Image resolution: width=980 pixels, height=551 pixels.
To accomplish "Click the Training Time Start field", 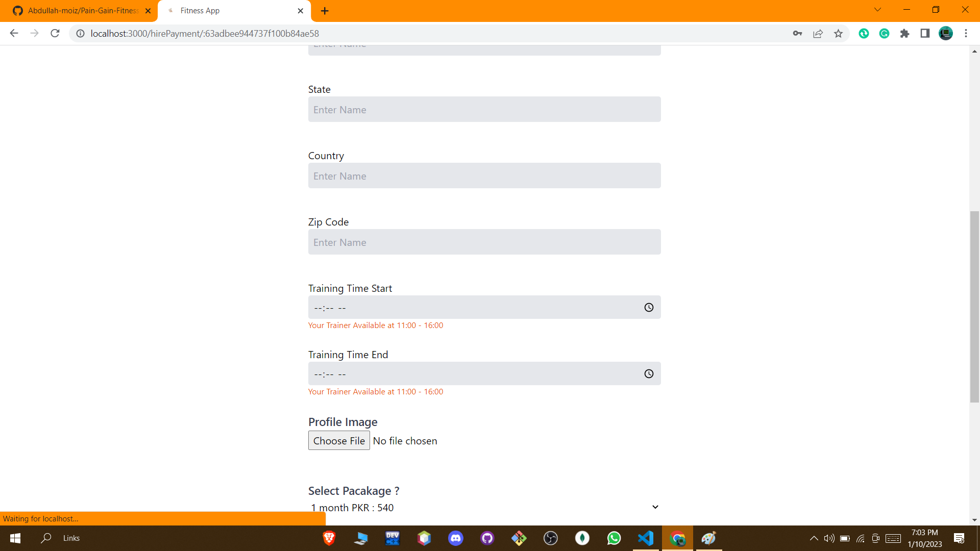I will click(x=484, y=308).
